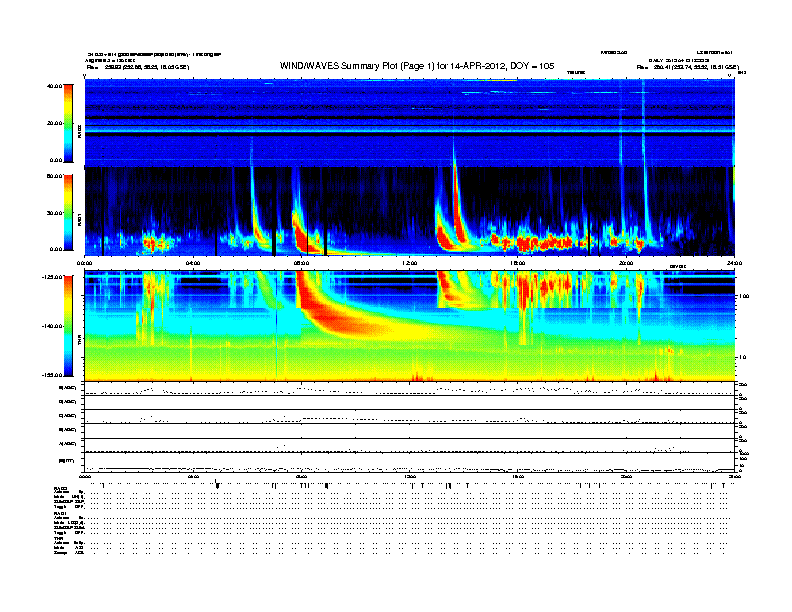792x612 pixels.
Task: Click 04:00 tick label under RAD1 spectrogram
Action: tap(193, 263)
